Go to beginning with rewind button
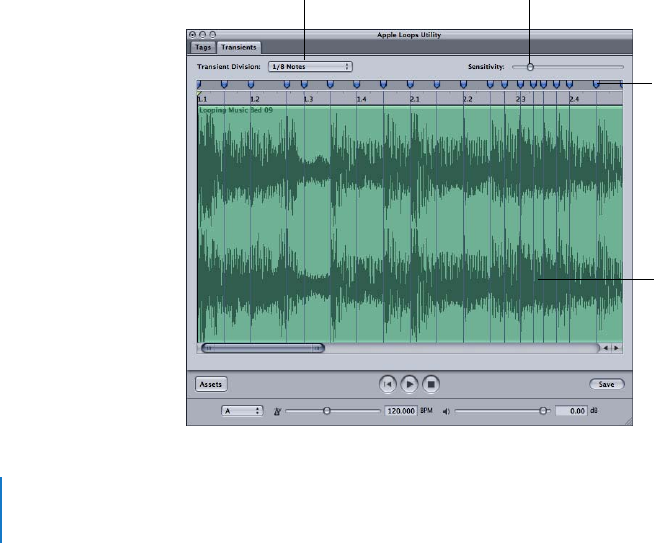 pos(387,384)
